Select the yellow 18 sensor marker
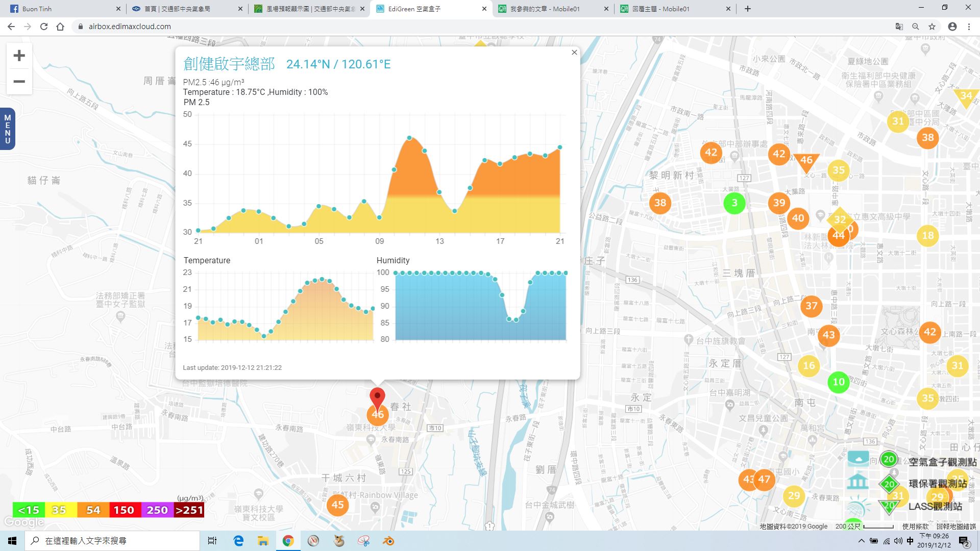 tap(927, 235)
